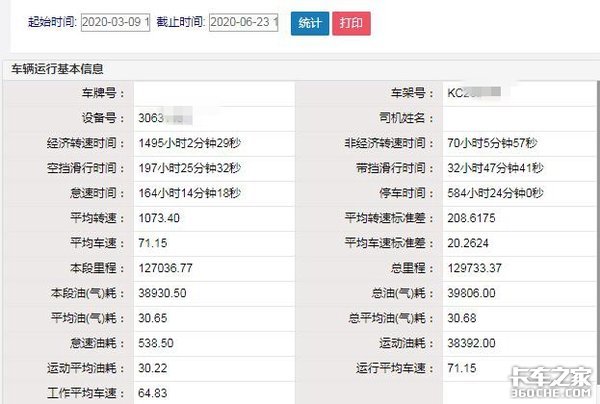This screenshot has height=404, width=600.
Task: Click the 运行平均车速 value 71.15
Action: [x=462, y=368]
